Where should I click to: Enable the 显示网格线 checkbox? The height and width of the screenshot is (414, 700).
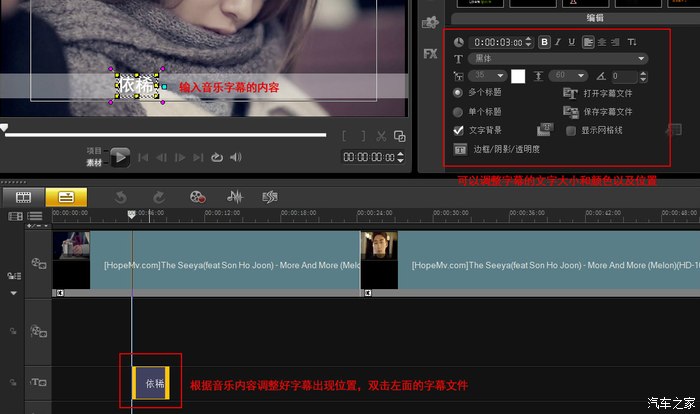[x=571, y=130]
